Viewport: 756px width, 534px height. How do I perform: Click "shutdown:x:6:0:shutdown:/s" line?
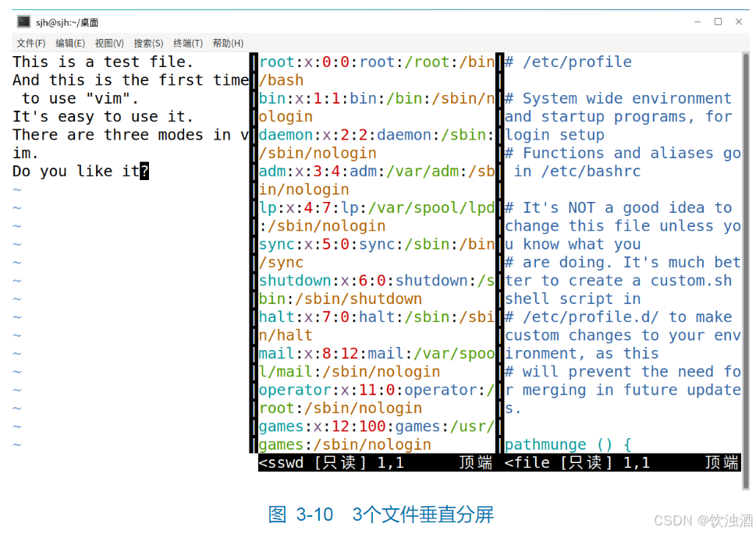coord(377,281)
